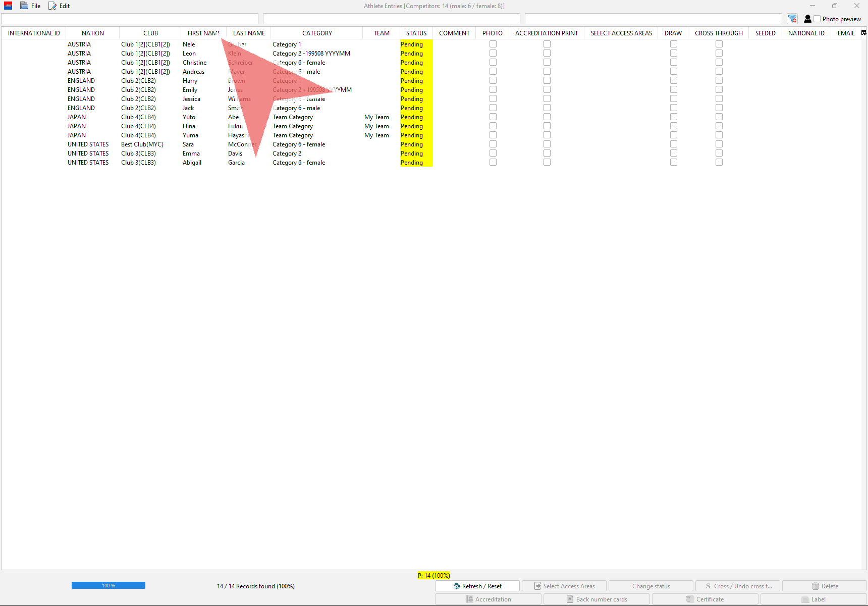Click the trash icon on Delete button

pos(815,586)
